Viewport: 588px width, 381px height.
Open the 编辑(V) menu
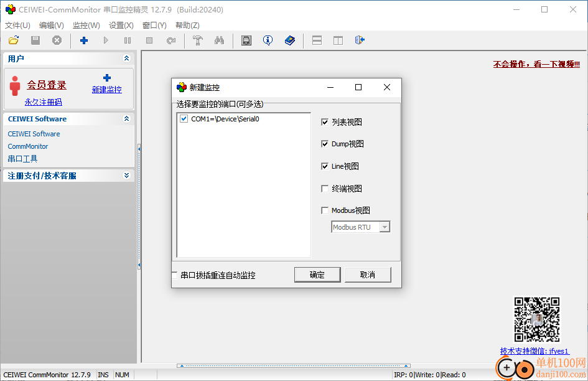pyautogui.click(x=52, y=25)
